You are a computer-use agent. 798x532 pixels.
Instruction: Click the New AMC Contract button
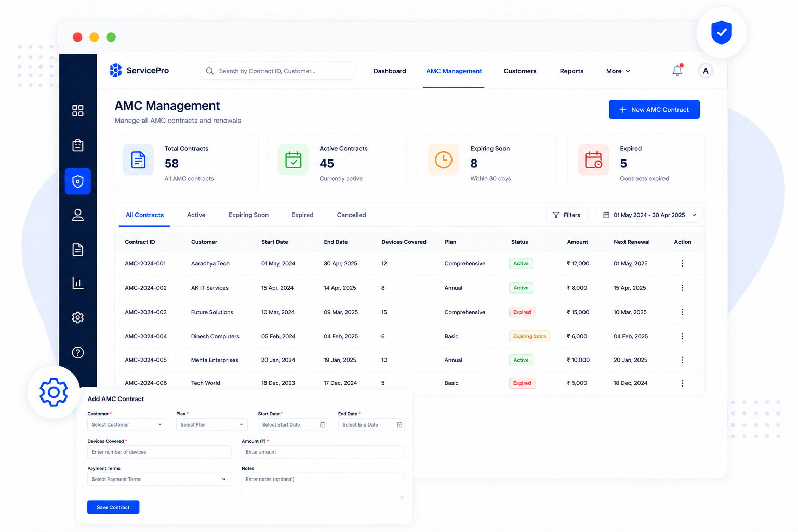click(654, 110)
